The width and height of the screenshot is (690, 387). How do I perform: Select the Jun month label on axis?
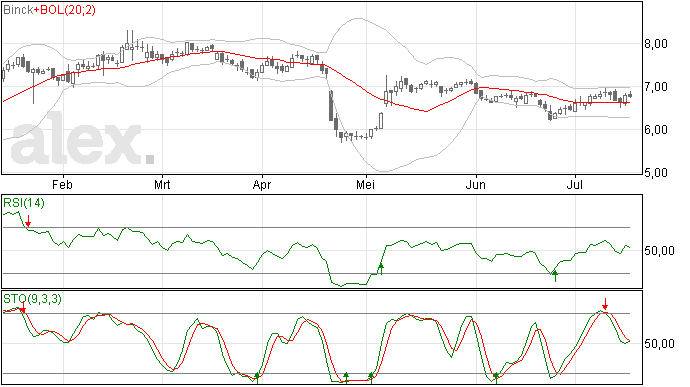[476, 184]
